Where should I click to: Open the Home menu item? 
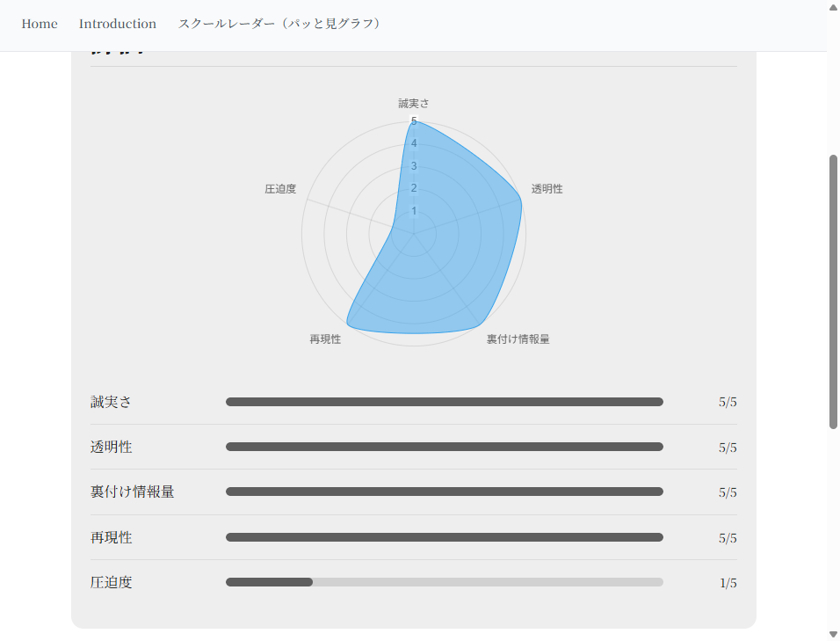pos(40,24)
